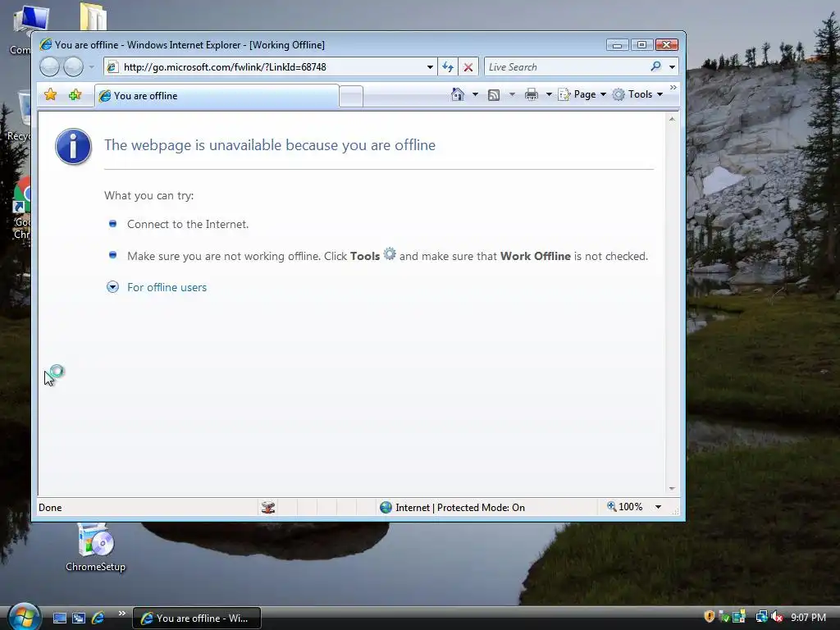Open the recent pages dropdown arrow
This screenshot has height=630, width=840.
click(x=91, y=67)
